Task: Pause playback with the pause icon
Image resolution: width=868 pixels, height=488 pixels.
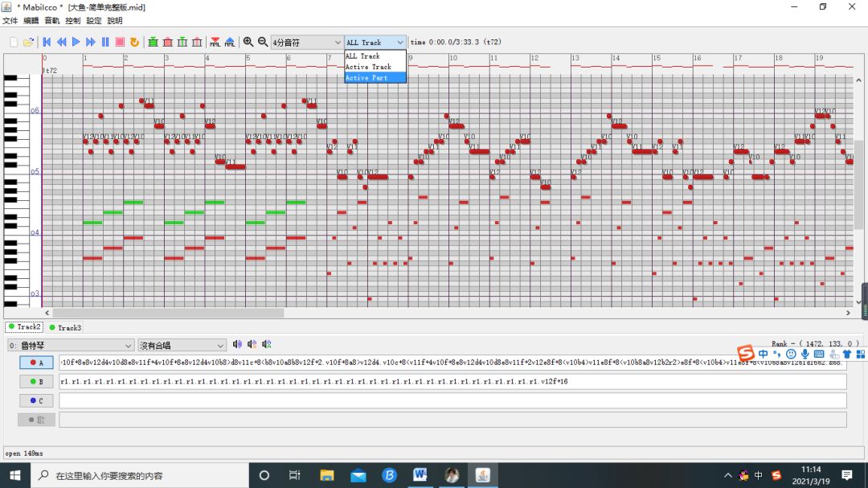Action: click(x=105, y=42)
